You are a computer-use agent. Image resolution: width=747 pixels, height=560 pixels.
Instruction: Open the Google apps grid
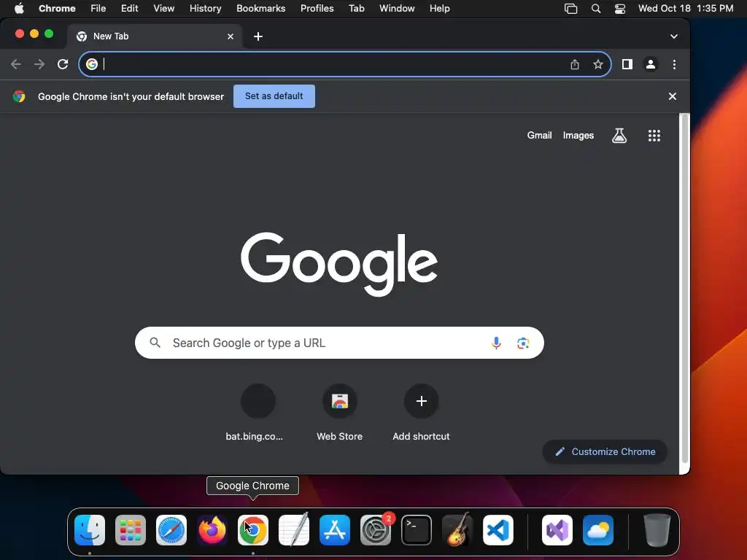point(654,136)
